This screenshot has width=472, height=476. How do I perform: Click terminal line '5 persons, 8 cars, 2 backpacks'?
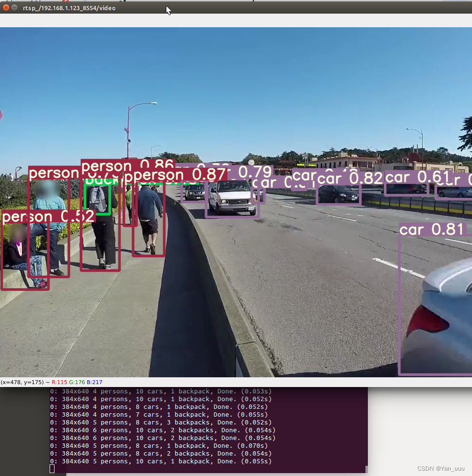(161, 454)
